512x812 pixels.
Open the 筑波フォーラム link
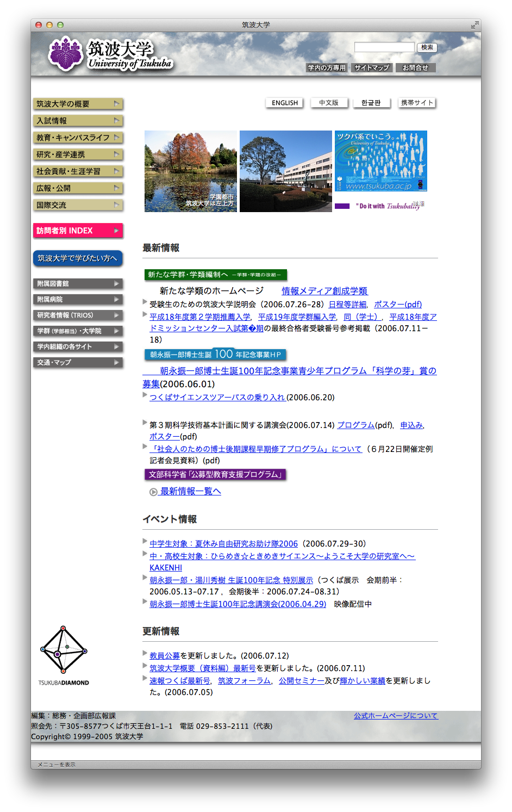click(x=245, y=681)
